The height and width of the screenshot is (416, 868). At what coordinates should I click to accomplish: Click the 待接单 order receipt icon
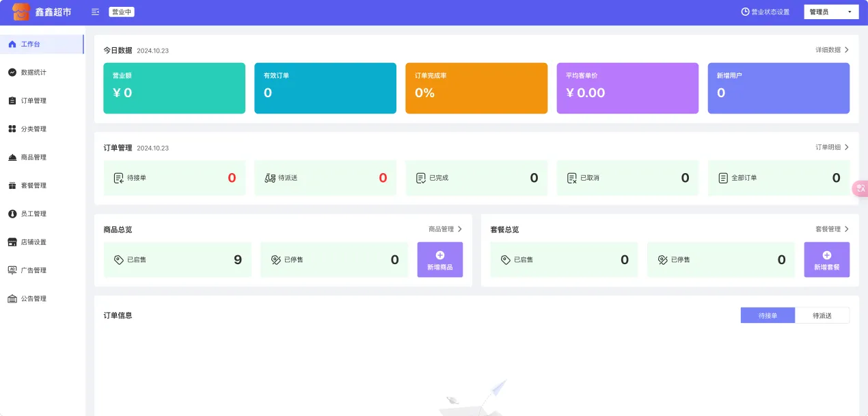(x=118, y=178)
